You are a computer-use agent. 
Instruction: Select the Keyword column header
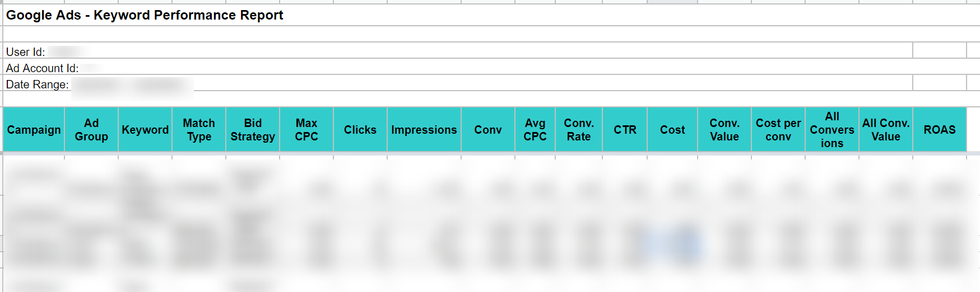(x=145, y=129)
